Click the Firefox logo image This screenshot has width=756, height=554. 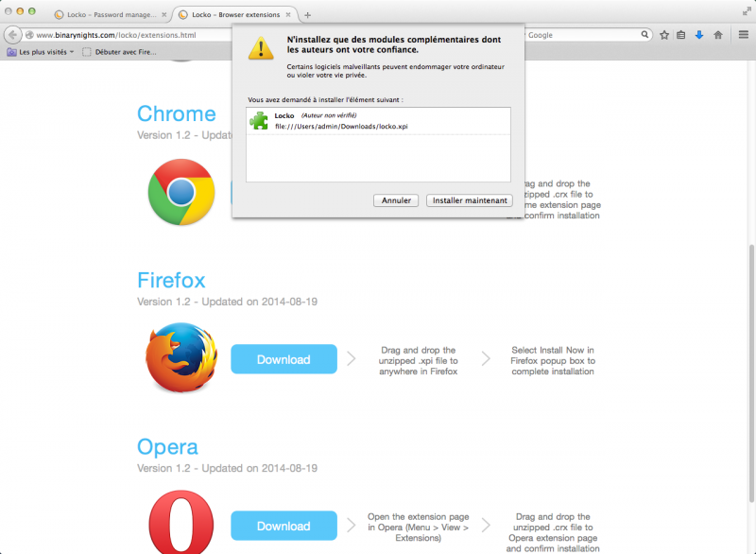(181, 357)
